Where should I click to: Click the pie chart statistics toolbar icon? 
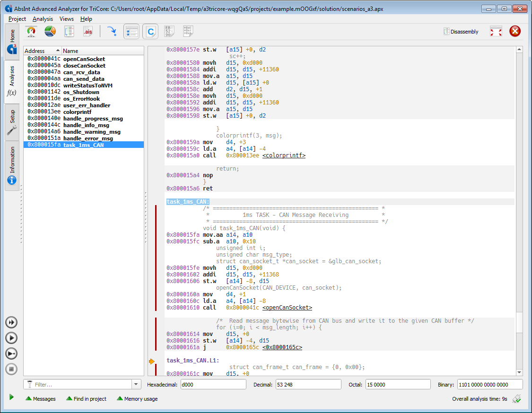point(50,32)
